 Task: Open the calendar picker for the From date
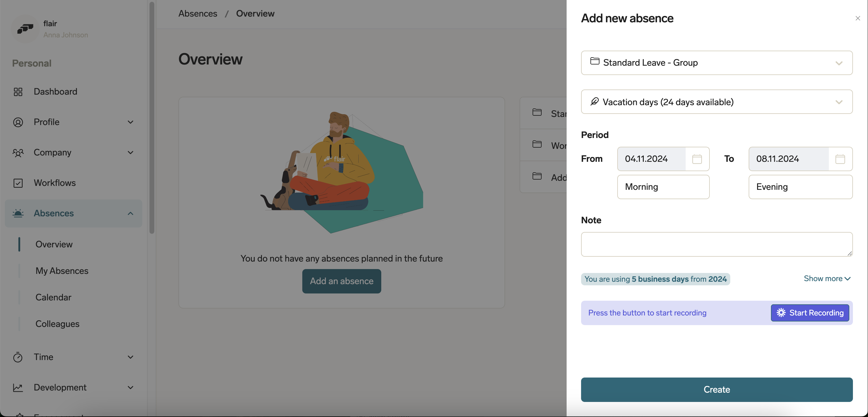[697, 159]
